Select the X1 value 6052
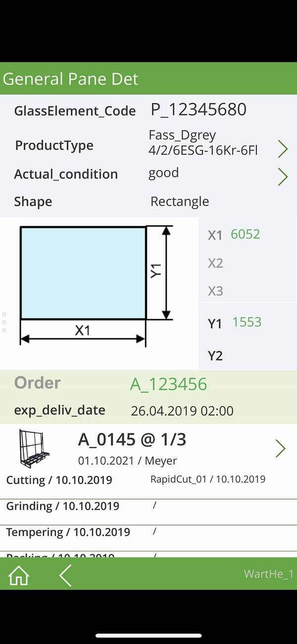 [246, 234]
